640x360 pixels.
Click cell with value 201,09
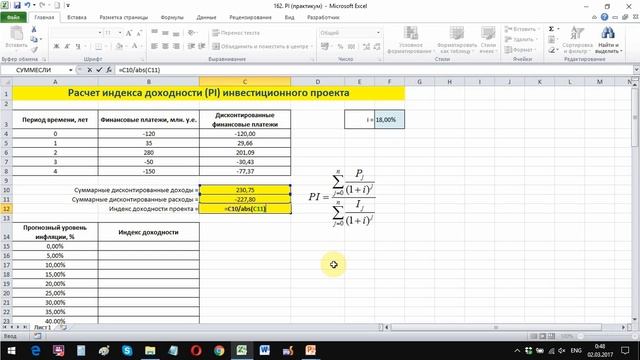245,152
